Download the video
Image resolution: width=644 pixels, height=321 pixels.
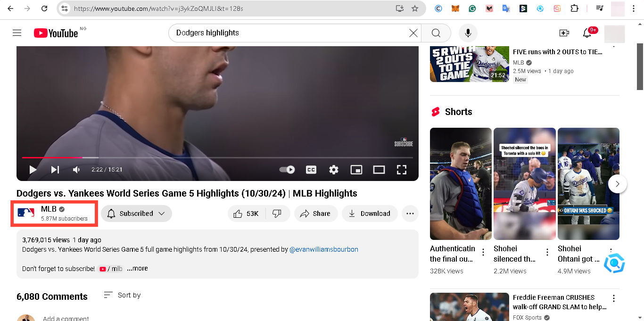pos(370,214)
